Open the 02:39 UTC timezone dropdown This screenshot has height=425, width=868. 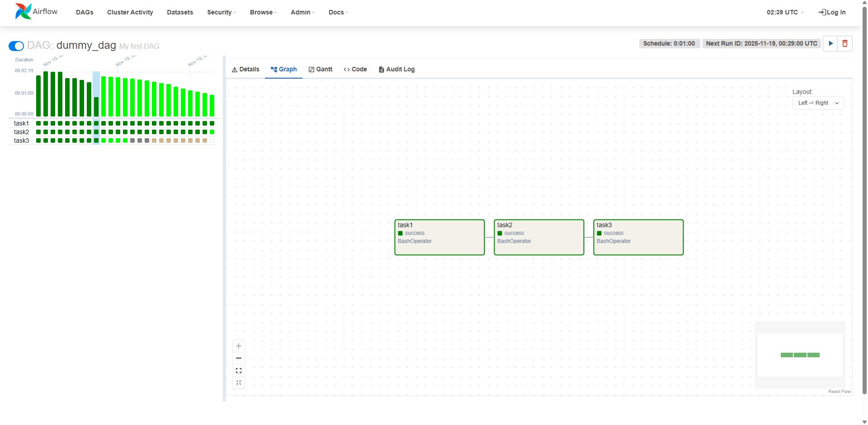[x=785, y=12]
